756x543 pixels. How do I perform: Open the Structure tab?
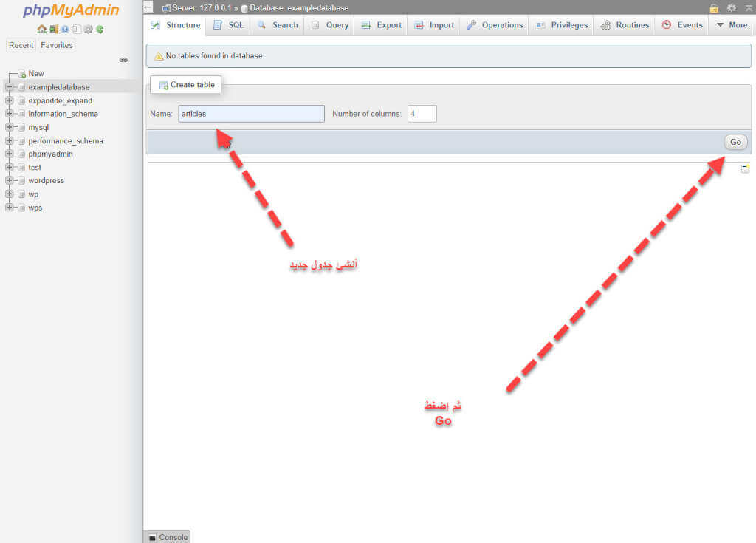[x=176, y=25]
